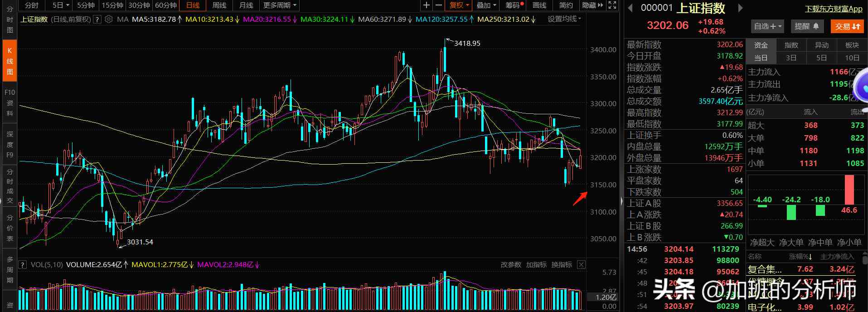Image resolution: width=868 pixels, height=312 pixels.
Task: Select 当日 fund flow range
Action: click(x=761, y=58)
